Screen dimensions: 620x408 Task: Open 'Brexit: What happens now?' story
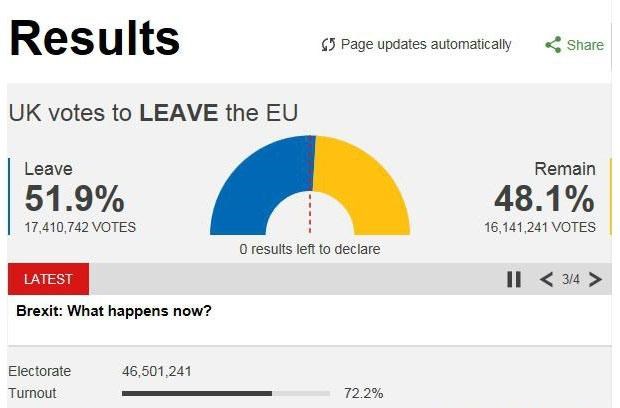pyautogui.click(x=114, y=311)
